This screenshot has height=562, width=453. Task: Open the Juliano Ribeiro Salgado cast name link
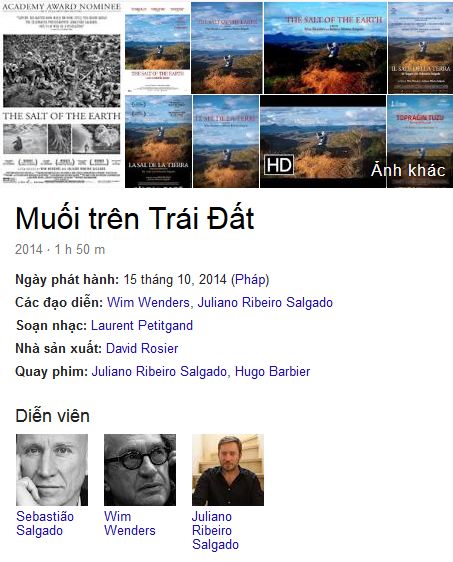pos(215,530)
